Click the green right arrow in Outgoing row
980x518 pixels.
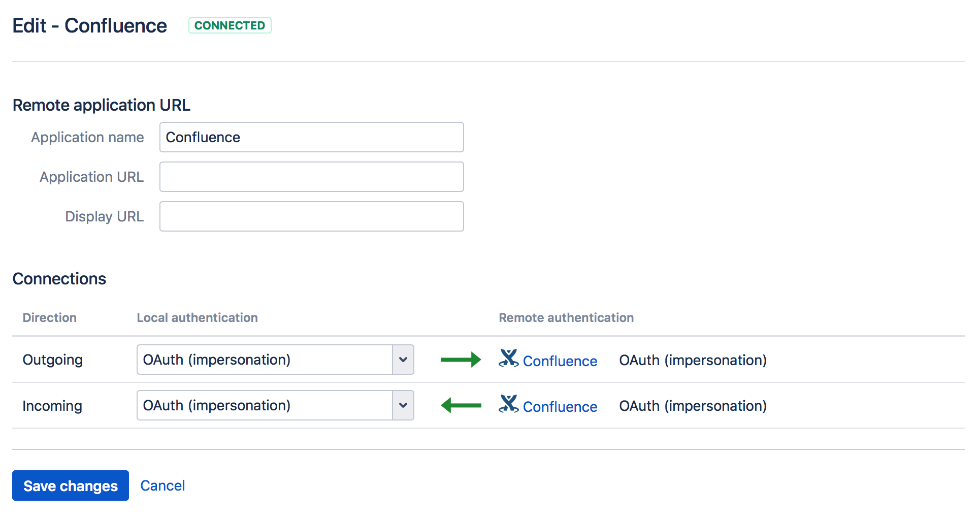(x=461, y=360)
